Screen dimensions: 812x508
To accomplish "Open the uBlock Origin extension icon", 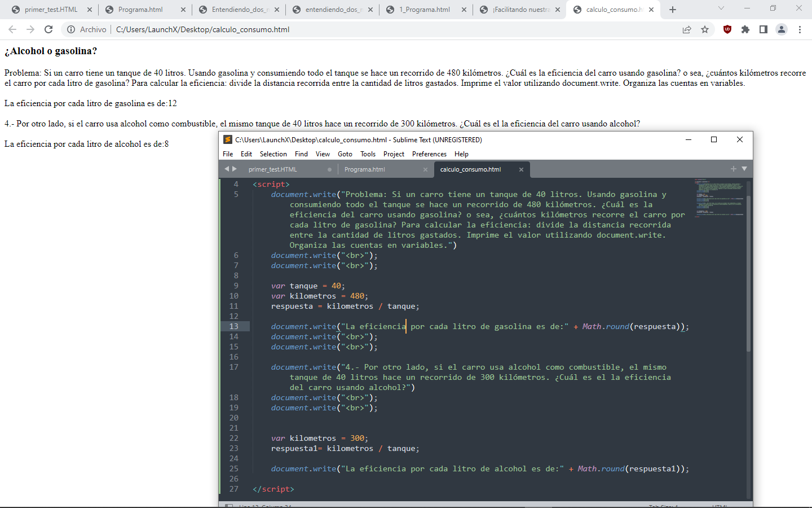I will [x=727, y=29].
